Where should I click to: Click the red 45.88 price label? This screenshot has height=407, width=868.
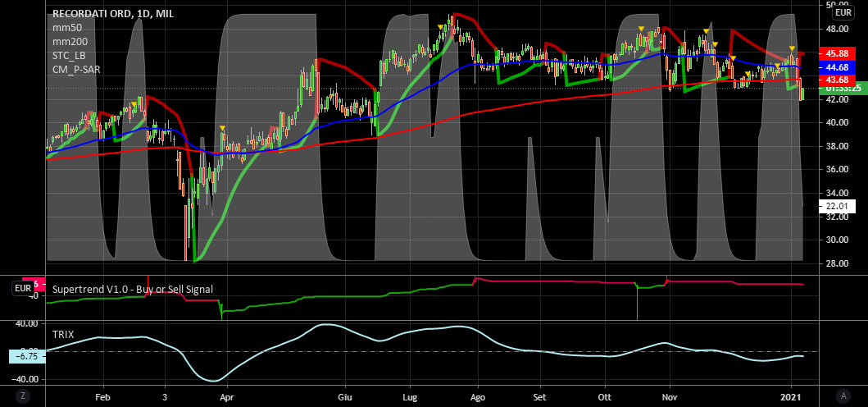click(836, 54)
